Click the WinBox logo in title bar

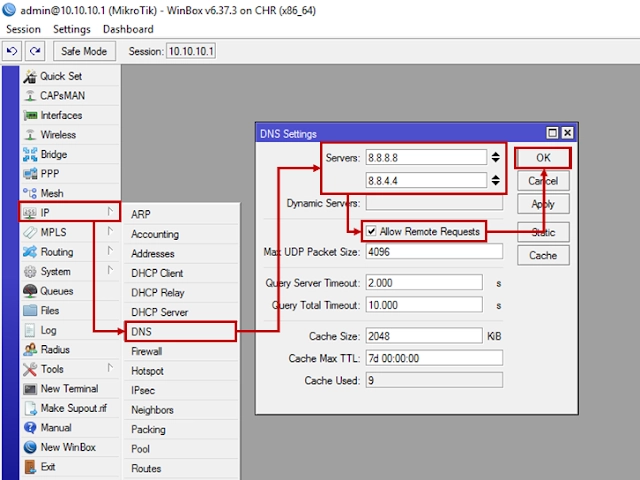(9, 10)
